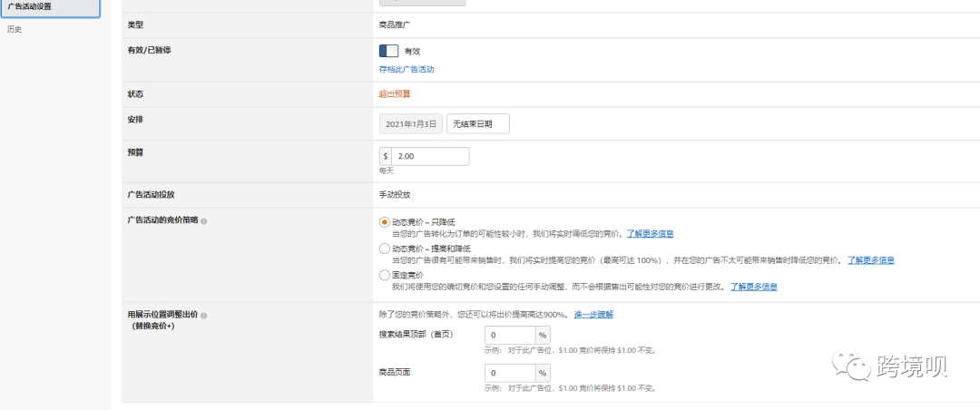Open 广告活动设置 in the sidebar
This screenshot has height=410, width=980.
coord(49,7)
